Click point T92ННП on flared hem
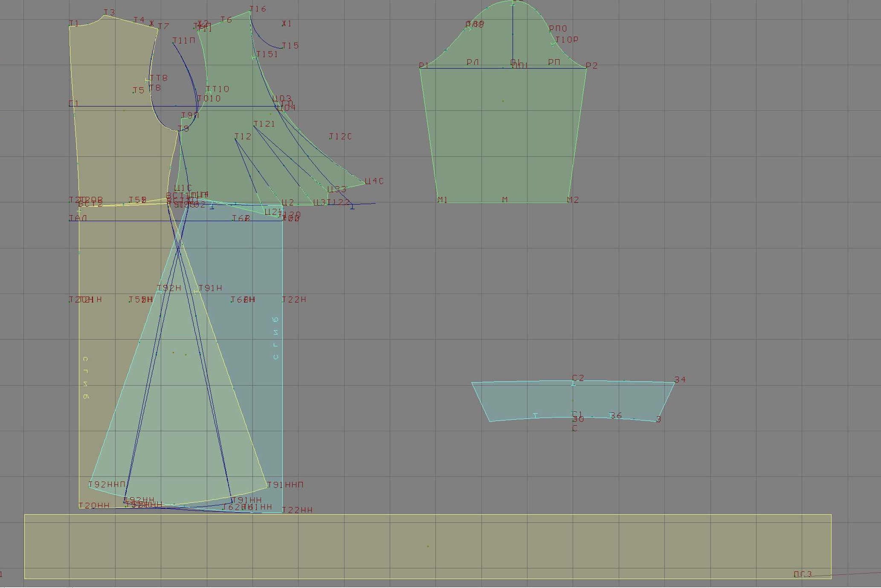Image resolution: width=881 pixels, height=588 pixels. click(x=89, y=487)
